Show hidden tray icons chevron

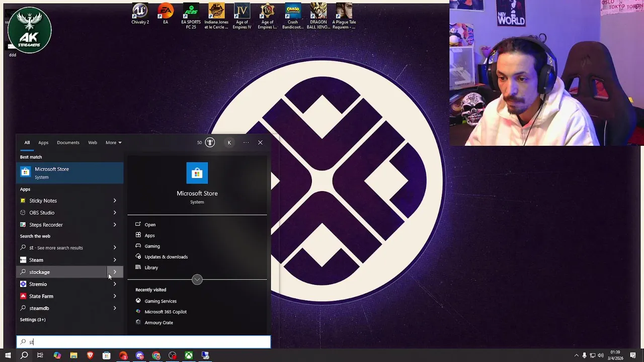pos(576,355)
